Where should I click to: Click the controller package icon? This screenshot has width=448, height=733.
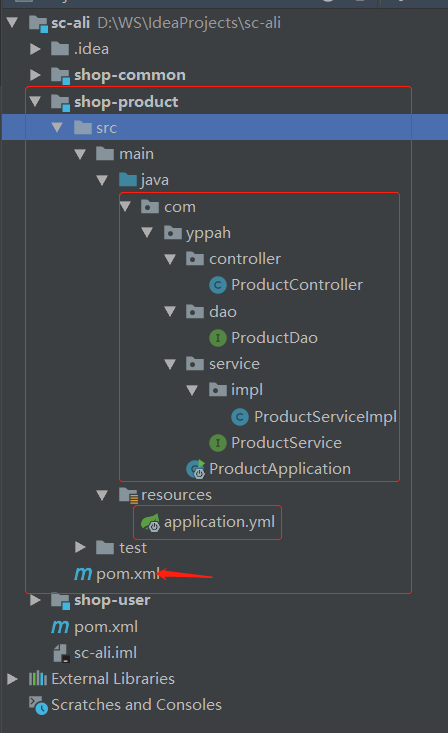195,259
